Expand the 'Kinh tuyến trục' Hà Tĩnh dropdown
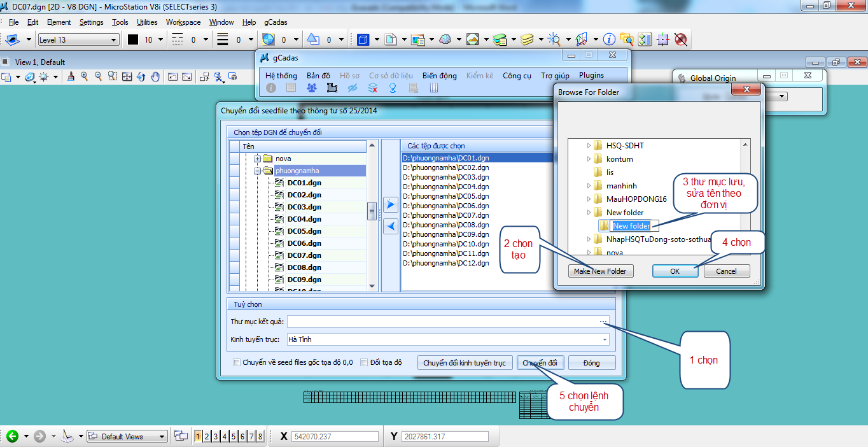Image resolution: width=868 pixels, height=447 pixels. click(604, 339)
